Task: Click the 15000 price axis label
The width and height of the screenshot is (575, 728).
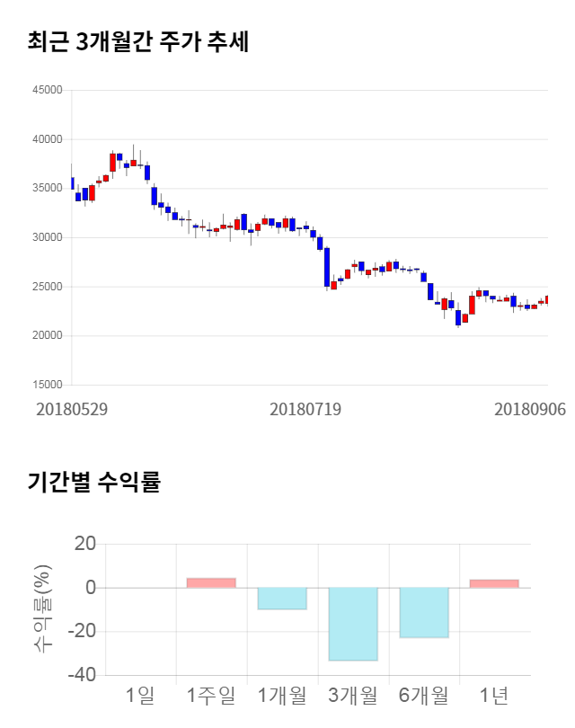Action: pyautogui.click(x=47, y=385)
